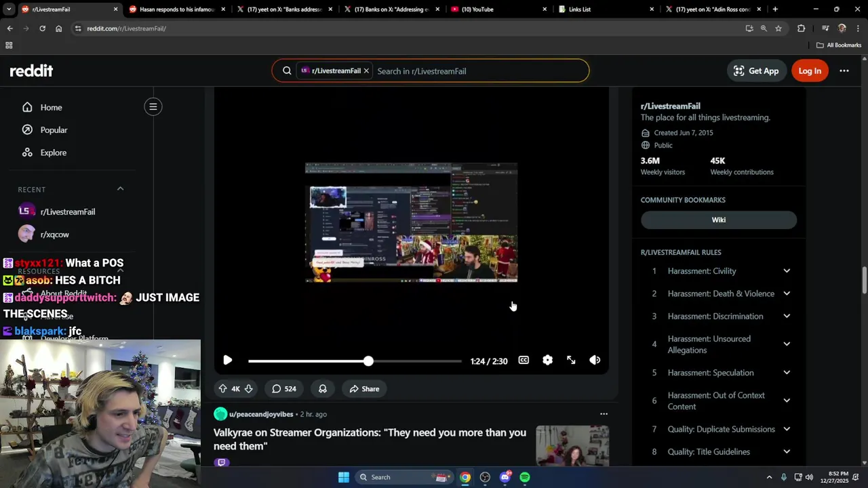
Task: Go to Home in sidebar
Action: 51,107
